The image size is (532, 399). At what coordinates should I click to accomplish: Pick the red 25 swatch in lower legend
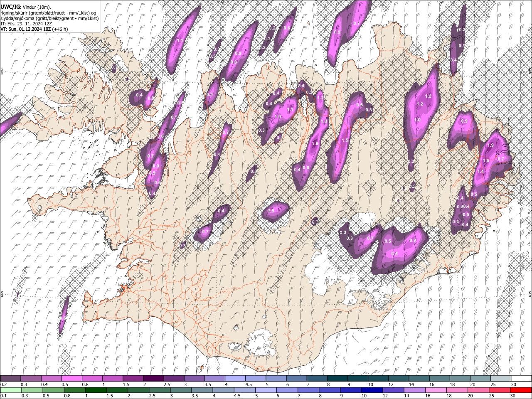tap(499, 390)
